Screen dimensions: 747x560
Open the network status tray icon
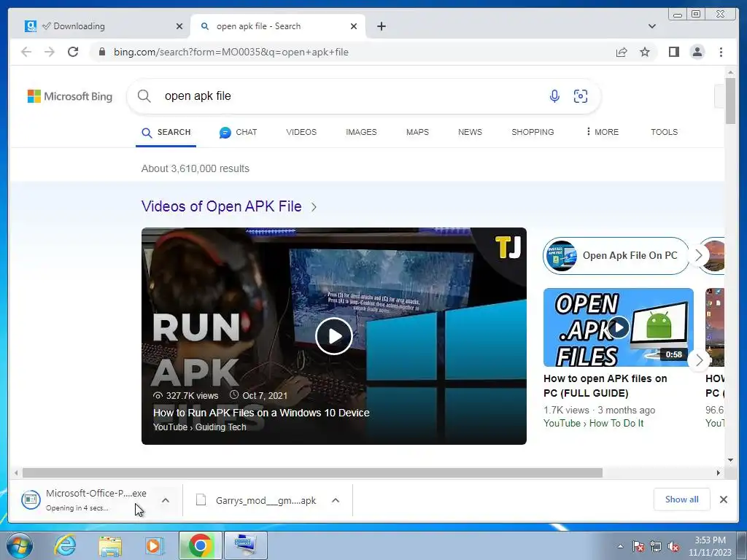coord(656,546)
